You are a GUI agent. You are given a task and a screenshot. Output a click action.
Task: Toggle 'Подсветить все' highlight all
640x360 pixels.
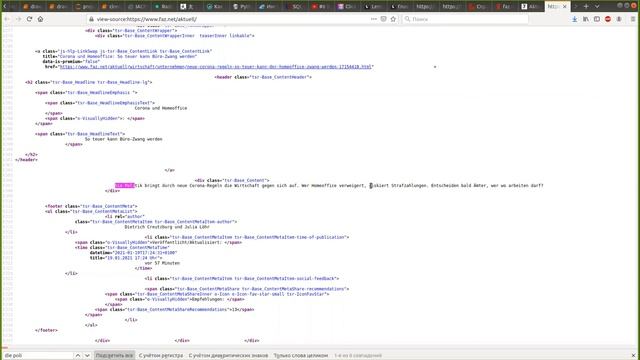pyautogui.click(x=114, y=356)
